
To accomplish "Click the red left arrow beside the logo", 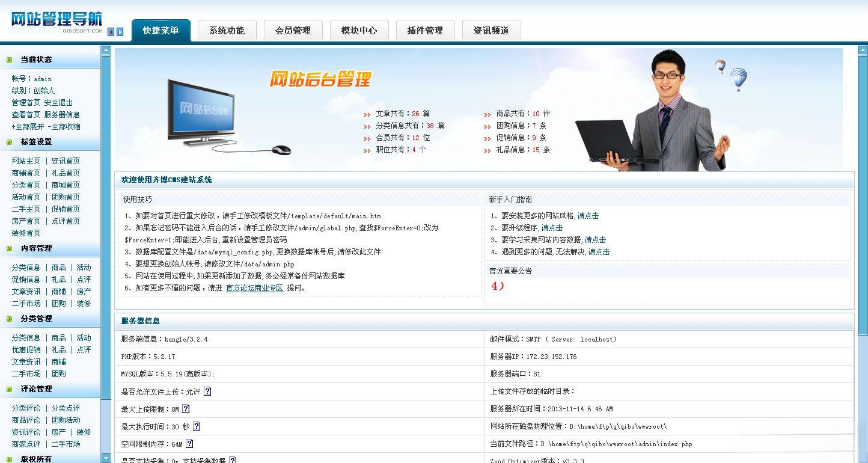I will [x=111, y=32].
